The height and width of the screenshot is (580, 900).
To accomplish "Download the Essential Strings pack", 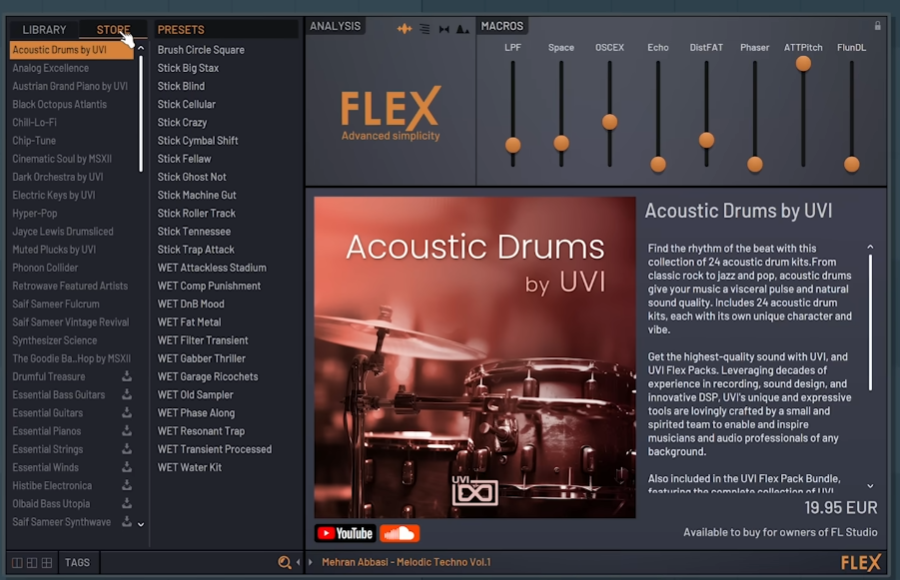I will pos(127,448).
